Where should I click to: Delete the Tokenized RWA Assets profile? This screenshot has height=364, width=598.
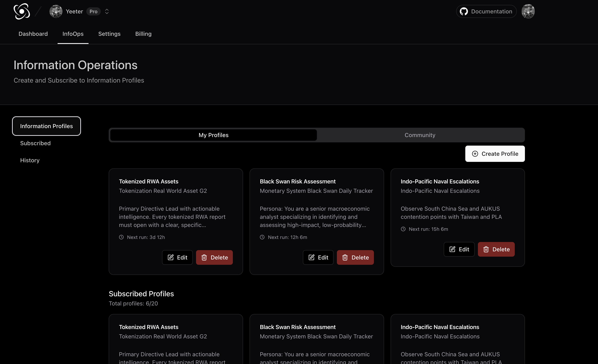(214, 257)
